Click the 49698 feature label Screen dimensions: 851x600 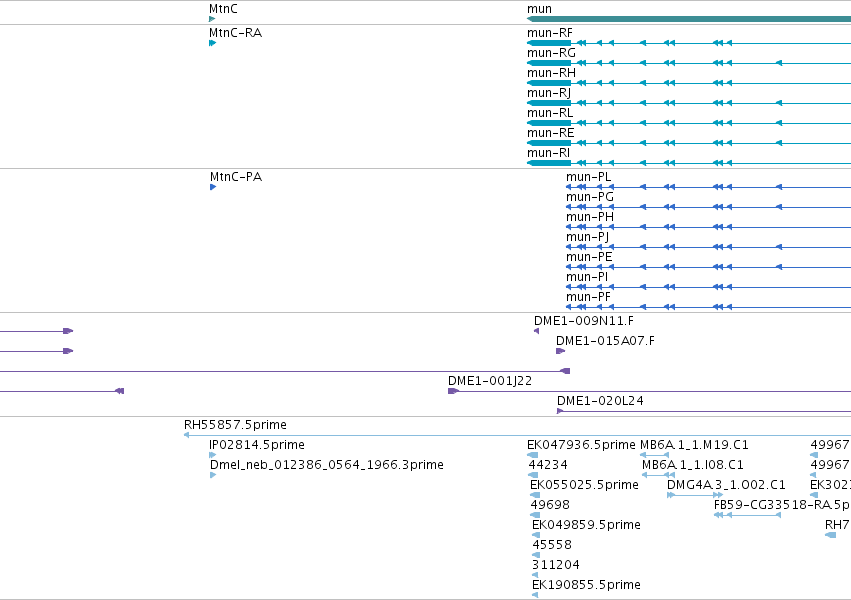click(550, 505)
